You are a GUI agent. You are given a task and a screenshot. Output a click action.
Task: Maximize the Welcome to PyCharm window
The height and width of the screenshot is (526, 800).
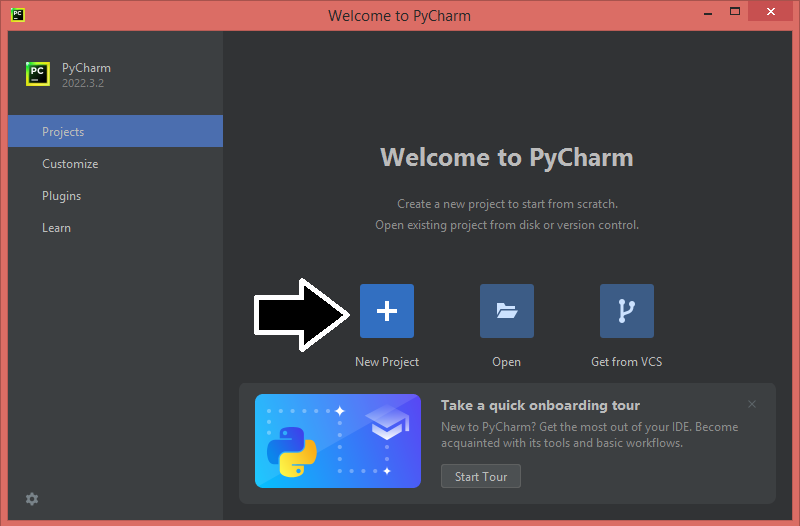tap(735, 12)
